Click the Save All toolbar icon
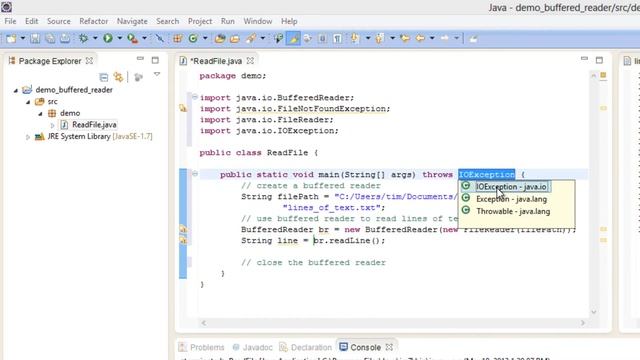This screenshot has height=360, width=640. point(50,38)
